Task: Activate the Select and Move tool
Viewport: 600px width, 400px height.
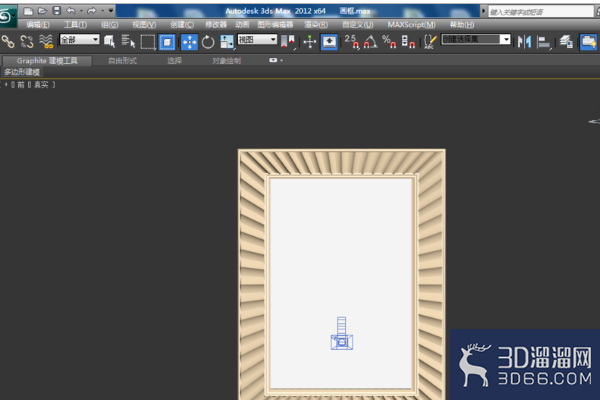Action: (189, 42)
